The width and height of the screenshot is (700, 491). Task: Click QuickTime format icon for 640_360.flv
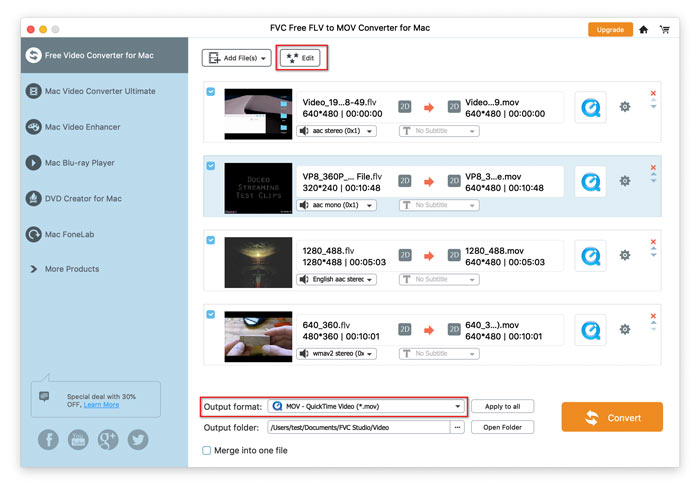pyautogui.click(x=590, y=330)
